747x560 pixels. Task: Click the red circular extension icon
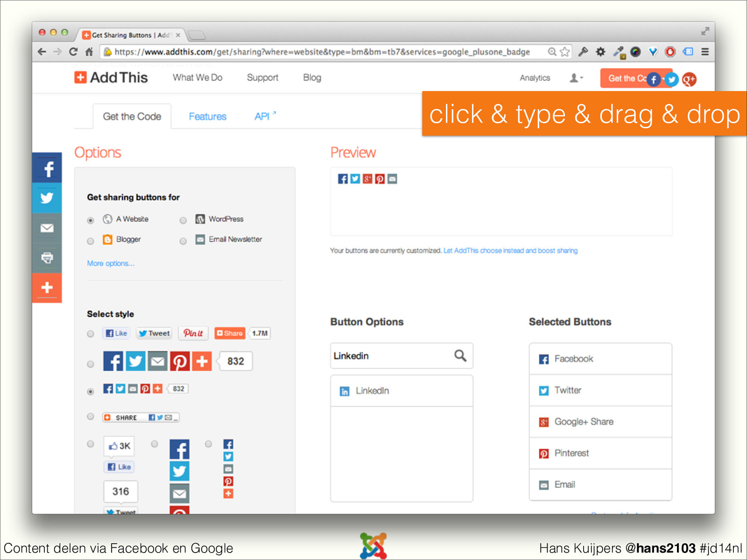(670, 52)
